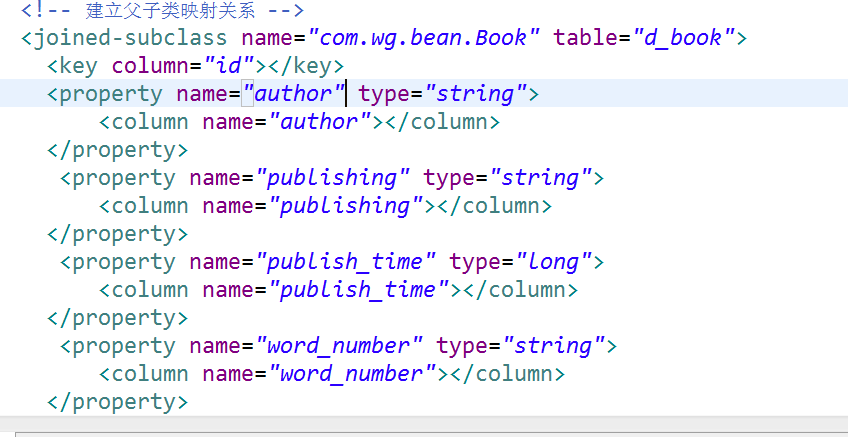Click the property name value "author"
The height and width of the screenshot is (437, 848).
click(x=294, y=94)
